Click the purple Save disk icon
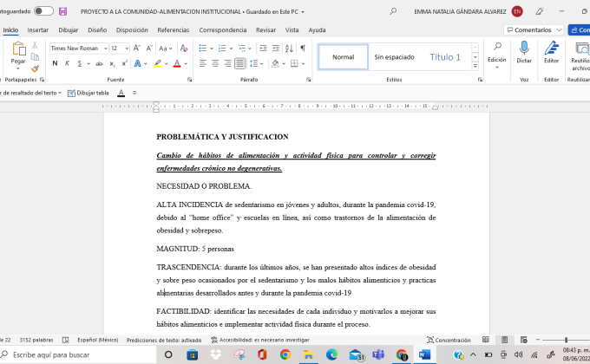590x364 pixels. 63,12
